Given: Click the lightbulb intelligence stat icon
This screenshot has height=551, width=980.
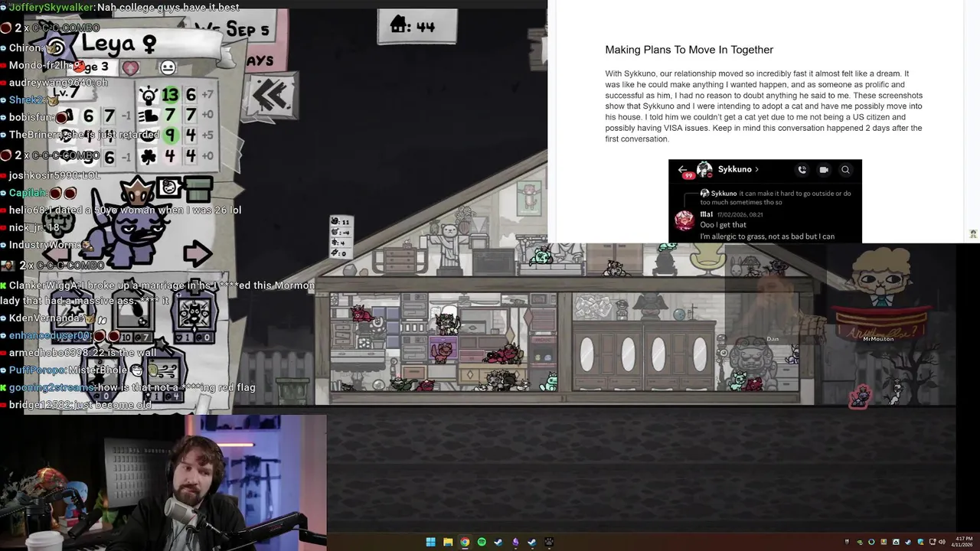Looking at the screenshot, I should [x=148, y=95].
